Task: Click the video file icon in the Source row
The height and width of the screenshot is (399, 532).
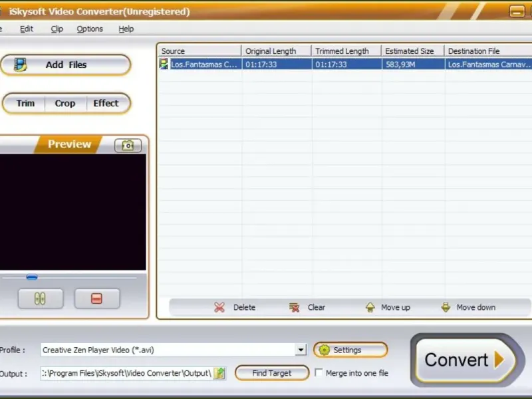Action: pos(164,64)
